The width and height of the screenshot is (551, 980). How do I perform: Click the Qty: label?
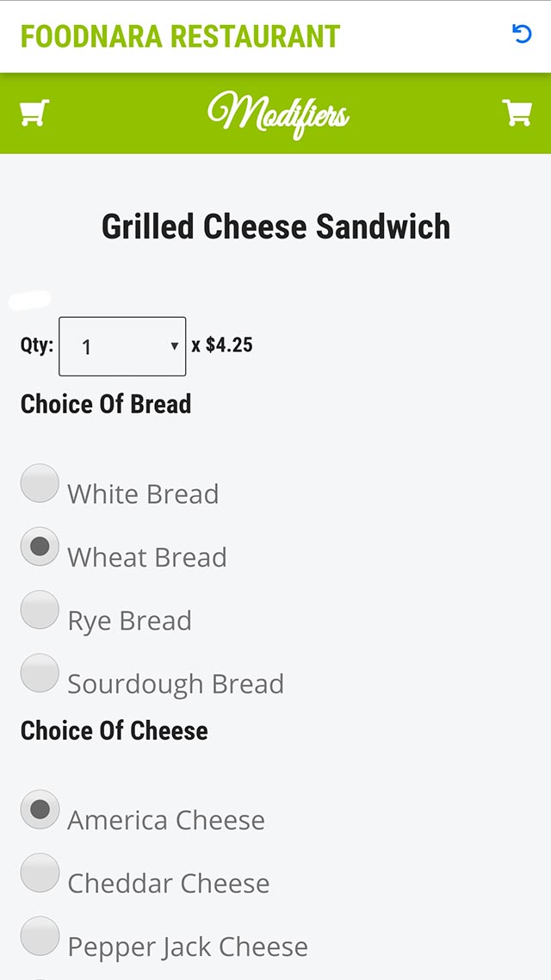37,345
